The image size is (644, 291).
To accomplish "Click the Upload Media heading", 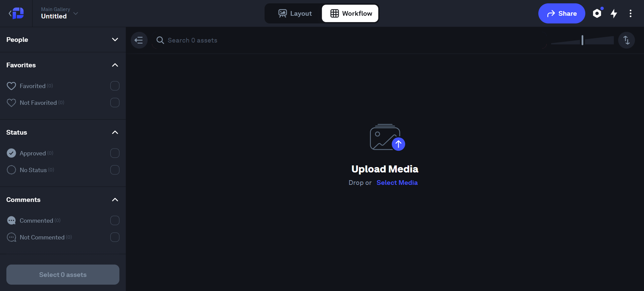I will point(385,169).
